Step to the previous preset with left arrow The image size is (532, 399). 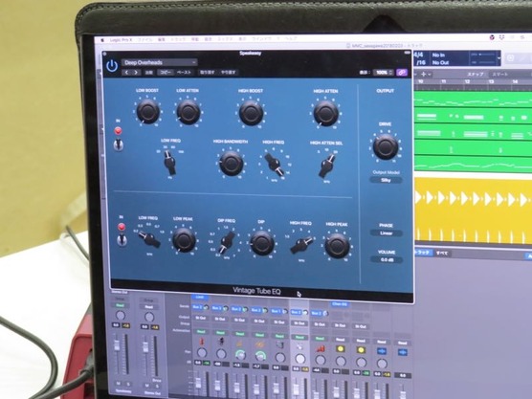[x=127, y=73]
